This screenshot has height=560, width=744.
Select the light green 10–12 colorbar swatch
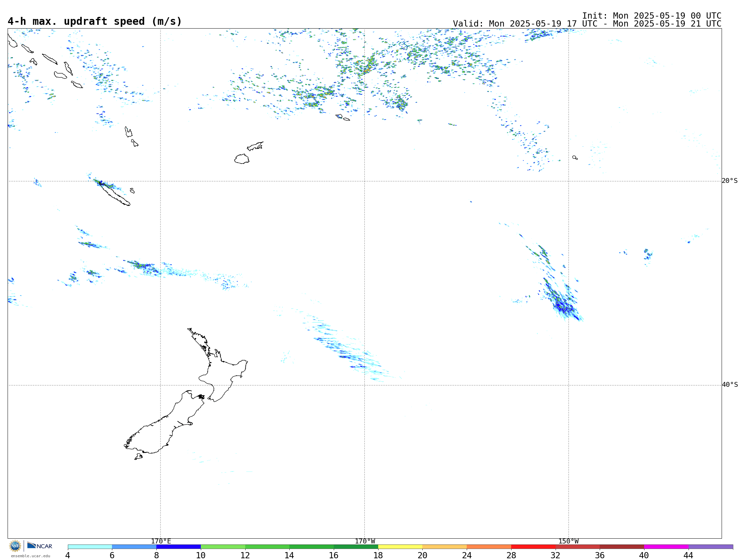point(223,547)
